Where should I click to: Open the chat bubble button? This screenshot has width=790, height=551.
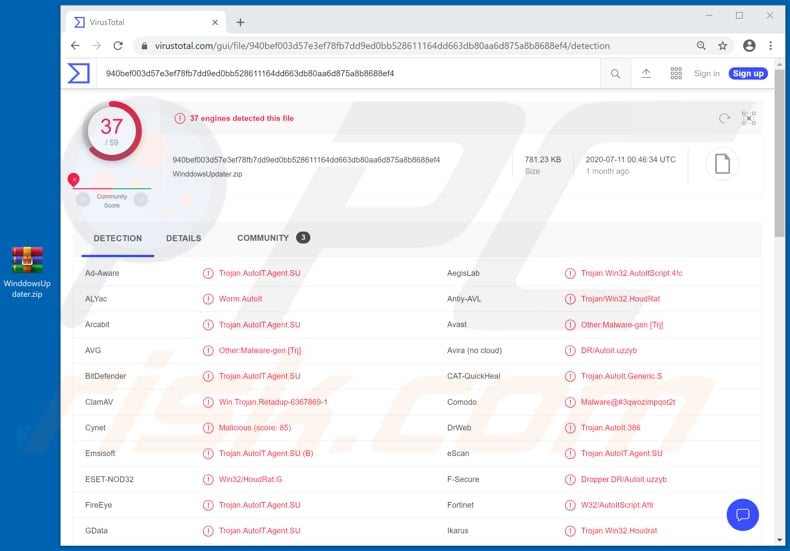click(743, 515)
